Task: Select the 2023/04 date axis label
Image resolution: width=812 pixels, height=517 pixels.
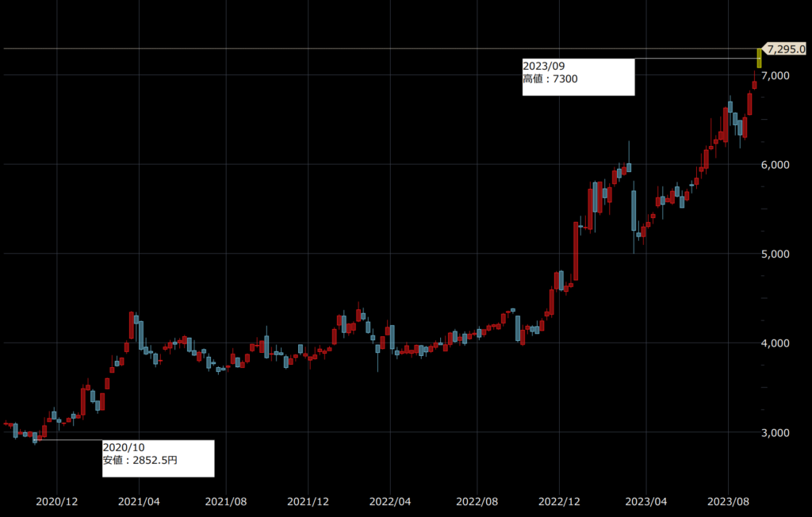Action: point(646,501)
